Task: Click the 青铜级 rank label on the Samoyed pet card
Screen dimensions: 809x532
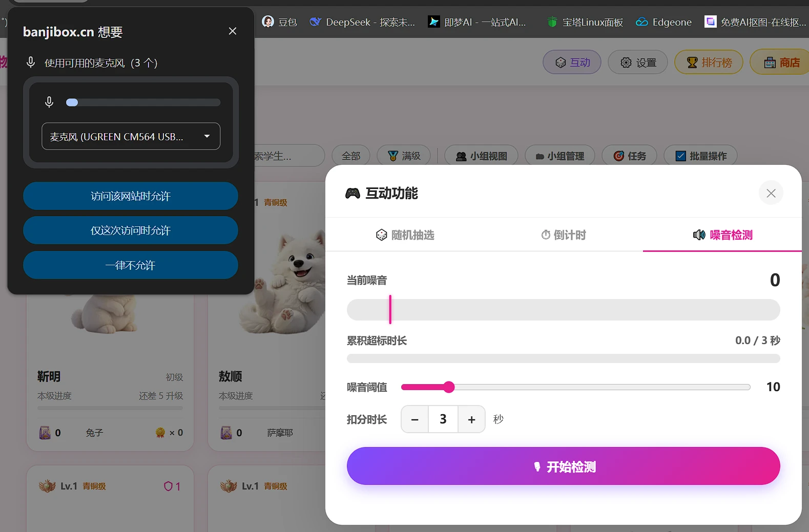Action: (x=276, y=203)
